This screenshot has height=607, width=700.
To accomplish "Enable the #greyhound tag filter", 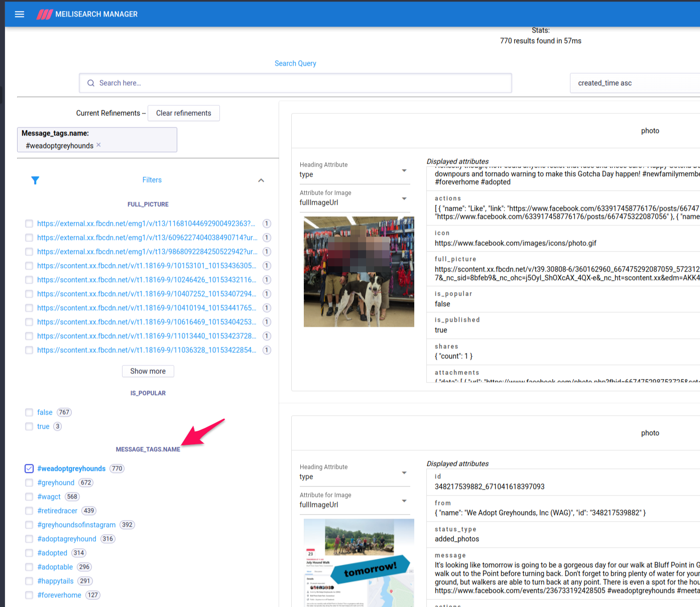I will [29, 482].
